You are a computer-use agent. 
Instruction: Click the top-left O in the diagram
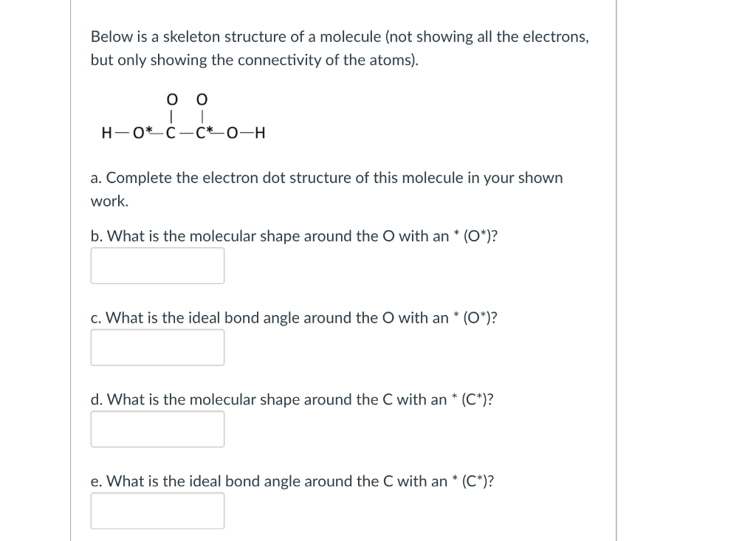point(171,100)
